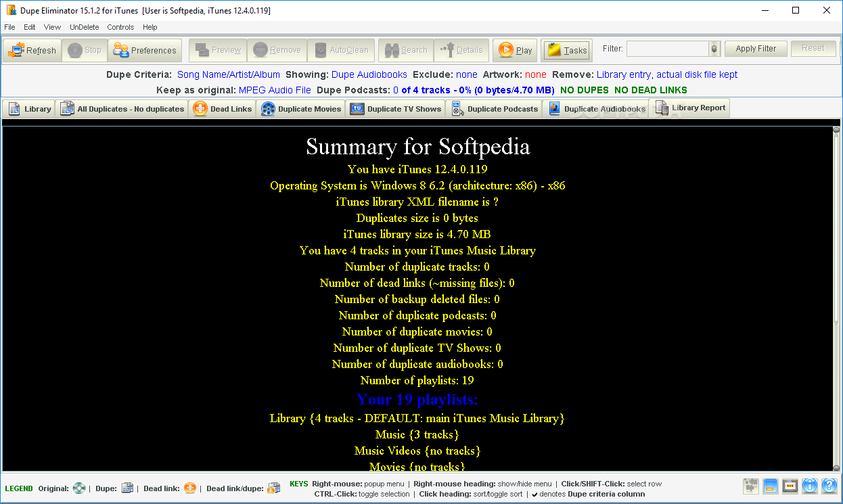
Task: Click 'Number of duplicate tracks: 0' line
Action: [x=417, y=267]
